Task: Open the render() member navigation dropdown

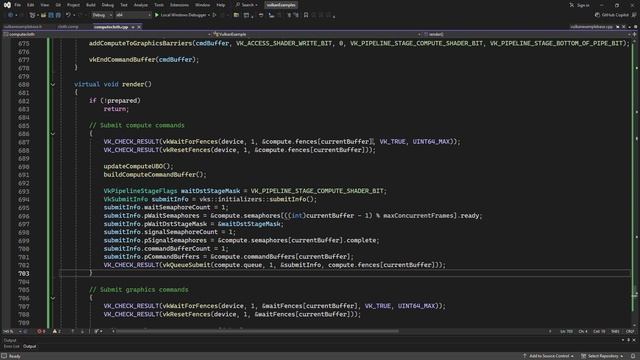Action: pyautogui.click(x=527, y=34)
